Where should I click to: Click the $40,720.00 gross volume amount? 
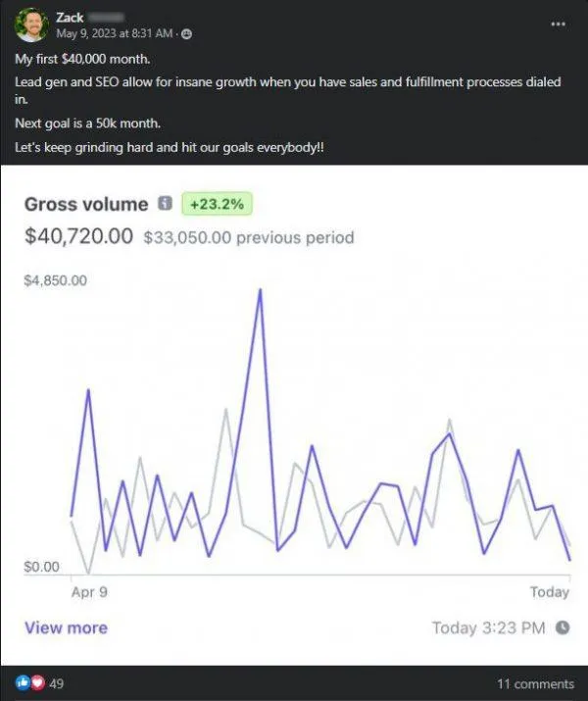pos(78,235)
